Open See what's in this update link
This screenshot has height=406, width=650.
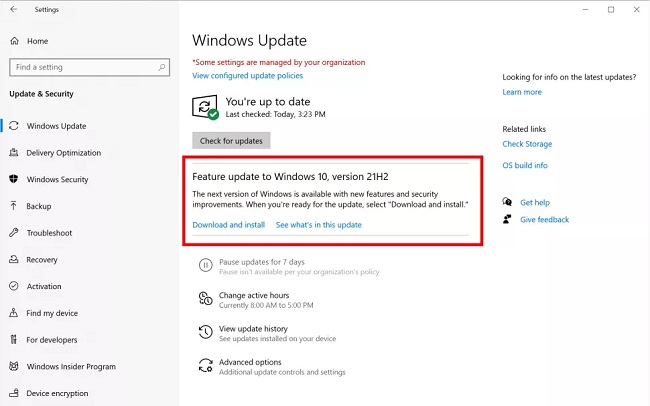point(319,225)
